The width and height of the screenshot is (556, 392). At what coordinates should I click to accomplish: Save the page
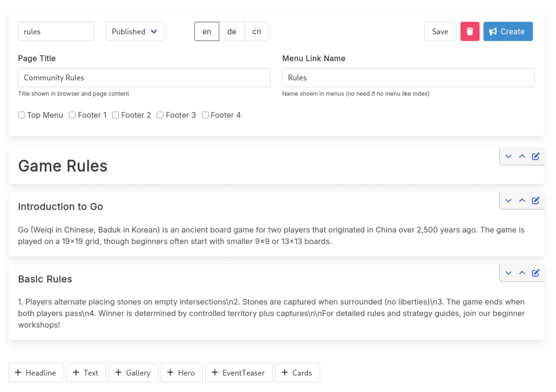click(x=440, y=31)
